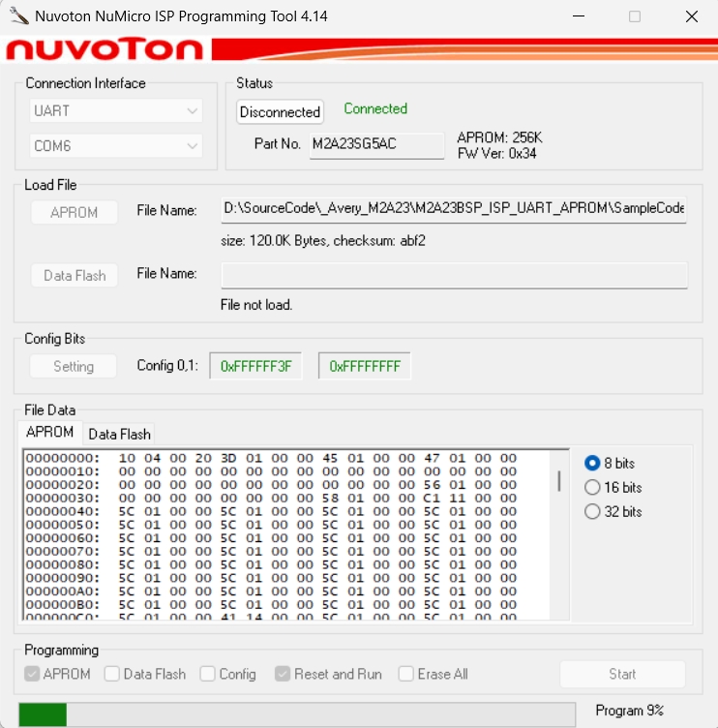Click the Nuvoton logo banner
Viewport: 718px width, 728px height.
pos(105,49)
